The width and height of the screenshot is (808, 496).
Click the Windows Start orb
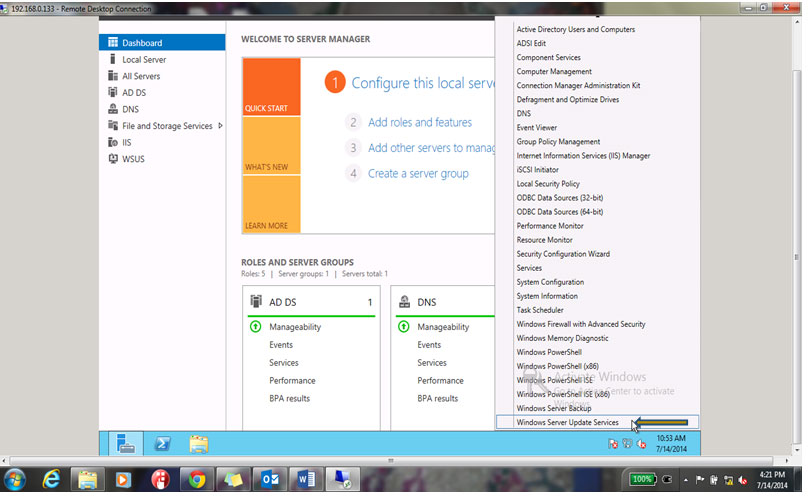(x=14, y=480)
